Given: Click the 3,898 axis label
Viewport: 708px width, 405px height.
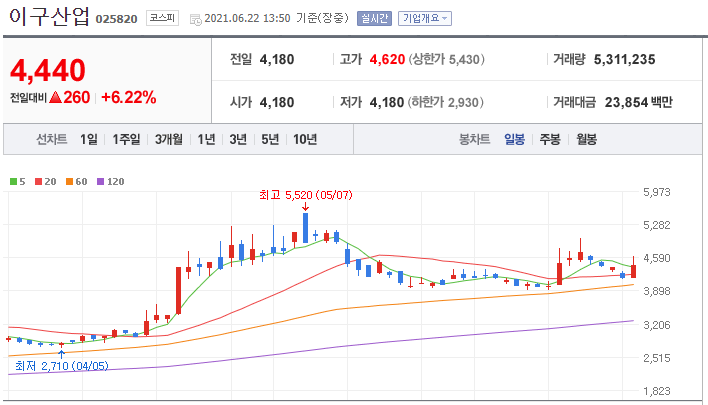Looking at the screenshot, I should click(657, 291).
